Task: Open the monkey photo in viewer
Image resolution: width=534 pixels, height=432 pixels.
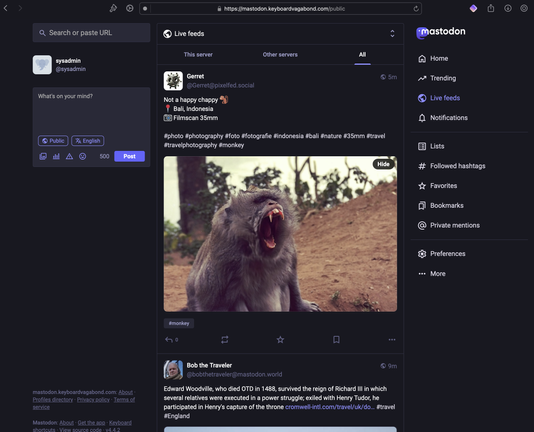Action: (280, 234)
